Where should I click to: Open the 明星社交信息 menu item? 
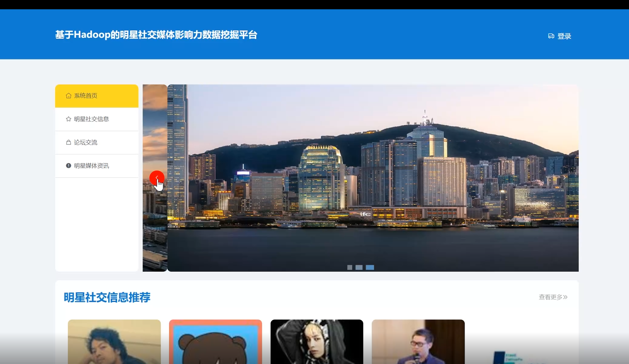pos(97,119)
